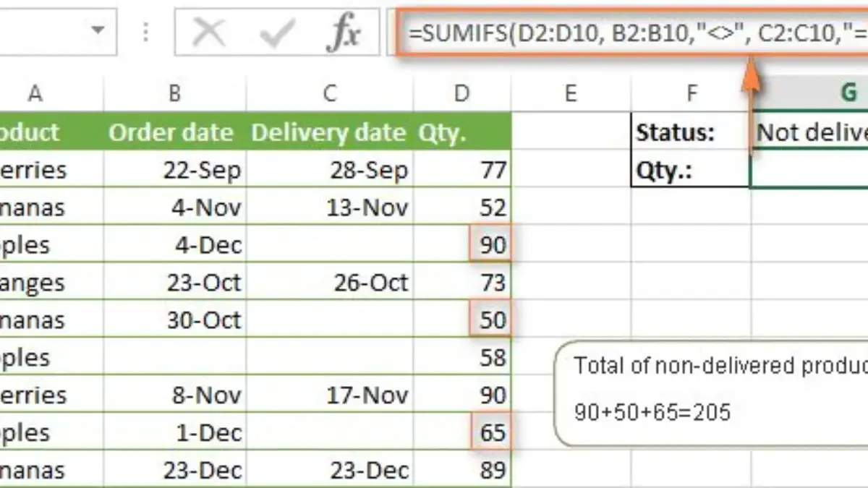The height and width of the screenshot is (488, 868).
Task: Select quantity cell '77'
Action: [461, 170]
